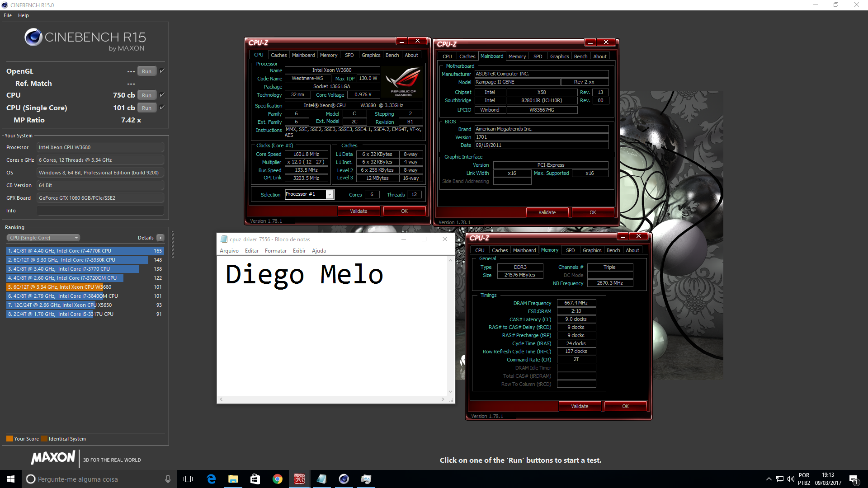Select ranking entry Intel Xeon CPU W3680
The image size is (868, 488).
coord(85,287)
